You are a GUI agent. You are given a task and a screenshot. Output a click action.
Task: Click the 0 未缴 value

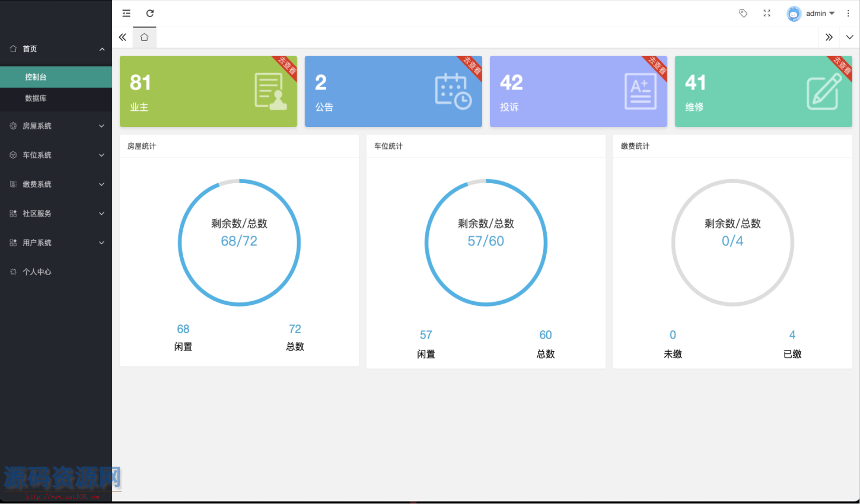pos(673,335)
